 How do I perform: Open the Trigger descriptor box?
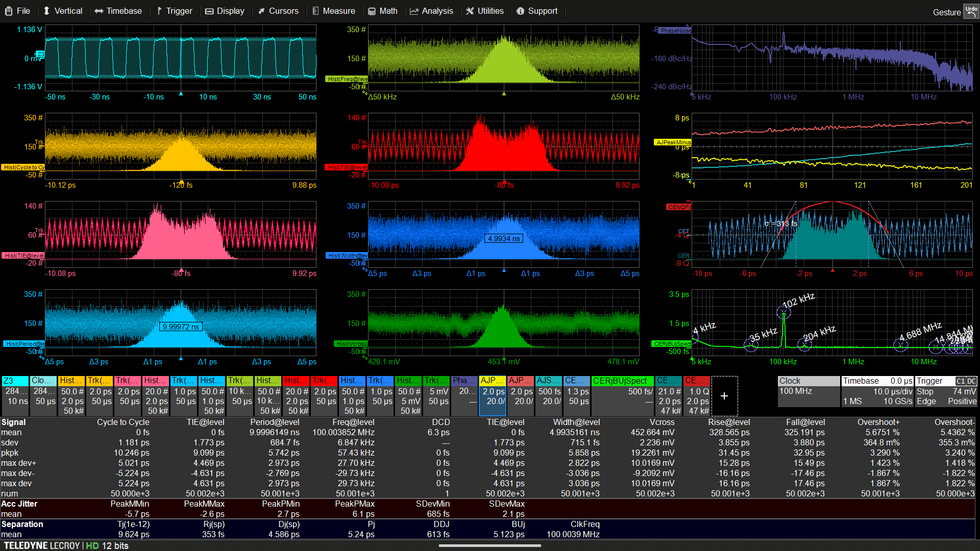(946, 391)
